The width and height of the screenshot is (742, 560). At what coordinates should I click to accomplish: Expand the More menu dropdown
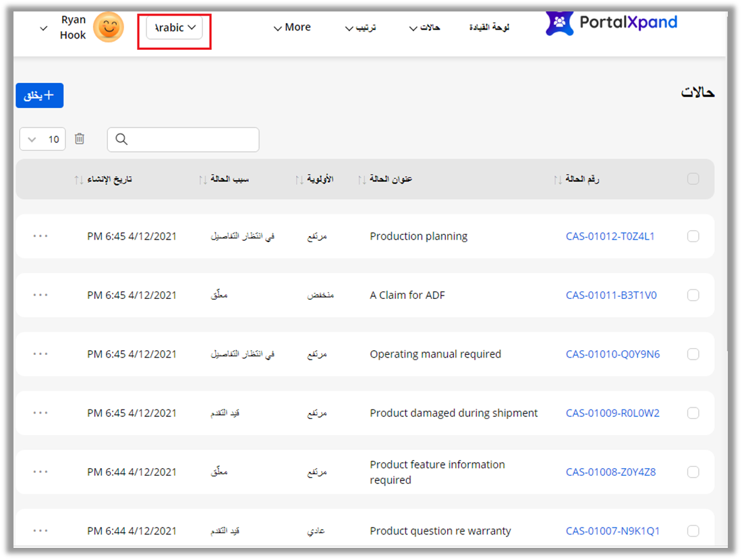292,28
